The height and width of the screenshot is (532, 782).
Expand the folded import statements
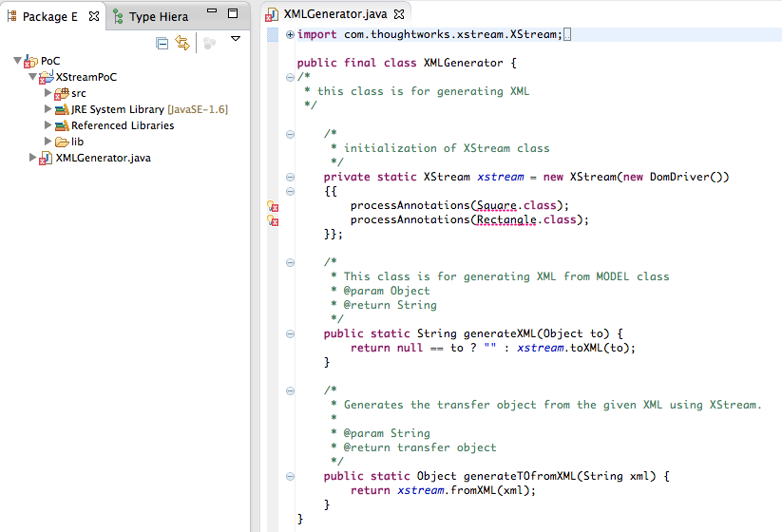(290, 35)
